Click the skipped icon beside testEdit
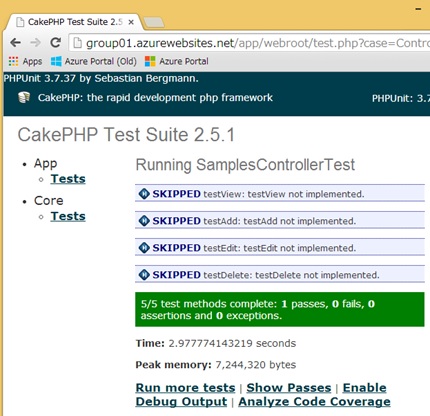 point(144,248)
